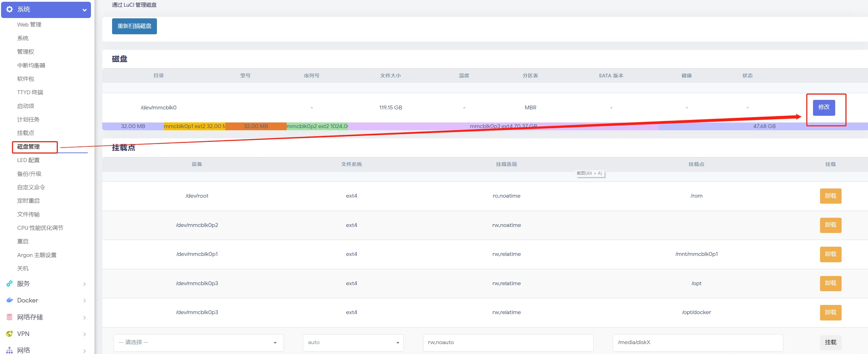Open 关机 menu item
868x354 pixels.
(x=23, y=269)
